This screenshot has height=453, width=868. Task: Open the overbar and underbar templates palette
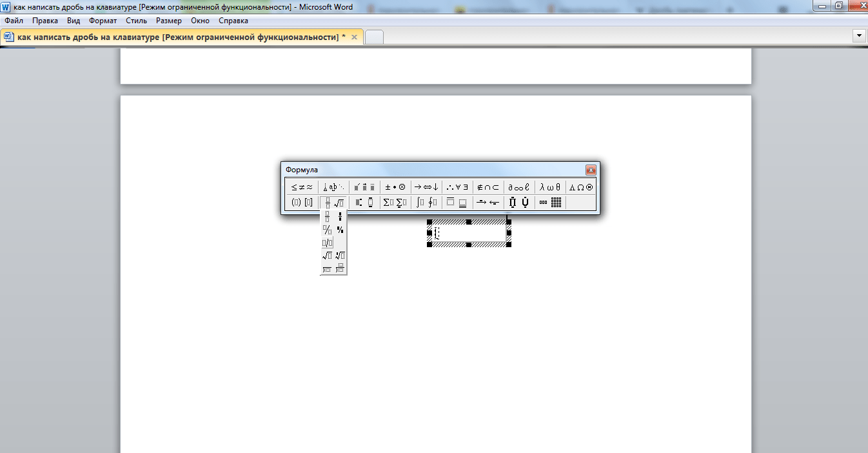[x=457, y=203]
